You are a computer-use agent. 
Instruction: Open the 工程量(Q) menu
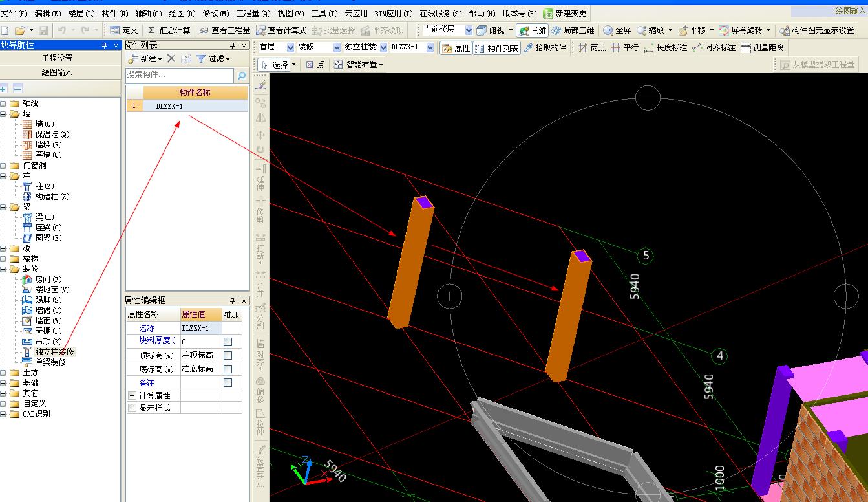253,13
